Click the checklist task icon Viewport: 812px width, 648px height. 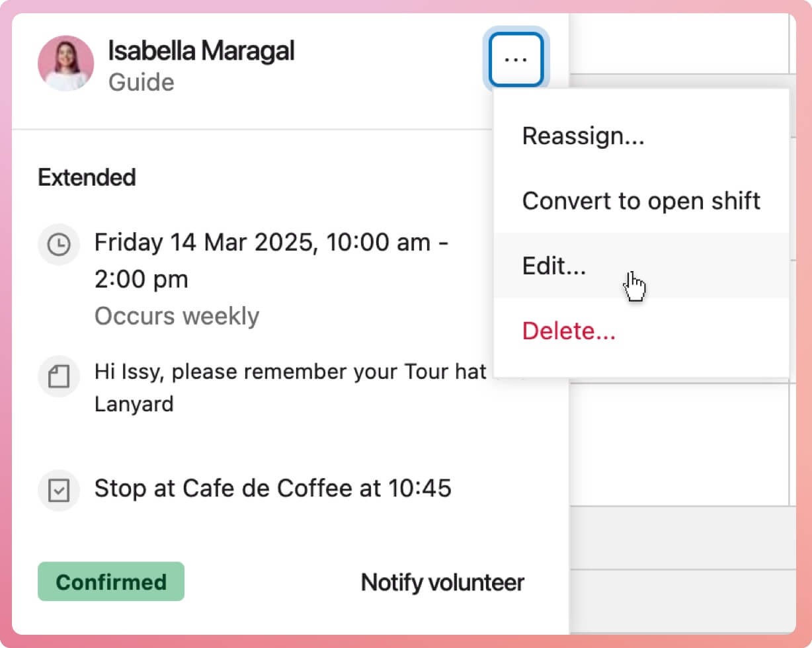pos(59,490)
